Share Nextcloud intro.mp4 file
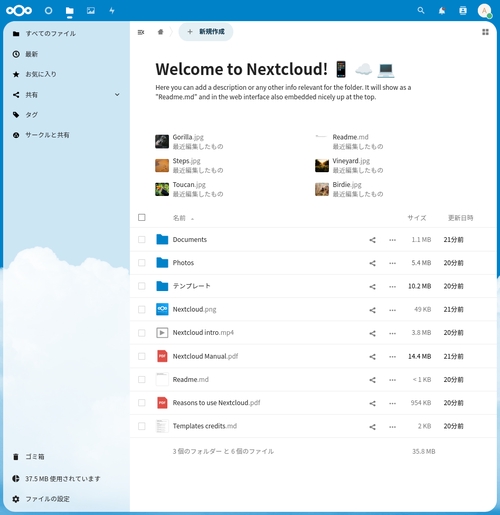500x515 pixels. pyautogui.click(x=372, y=333)
